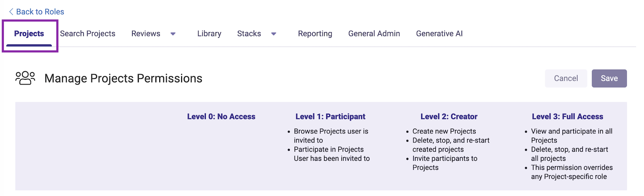Expand the Reviews dropdown arrow
Screen dimensions: 644x196
[173, 34]
